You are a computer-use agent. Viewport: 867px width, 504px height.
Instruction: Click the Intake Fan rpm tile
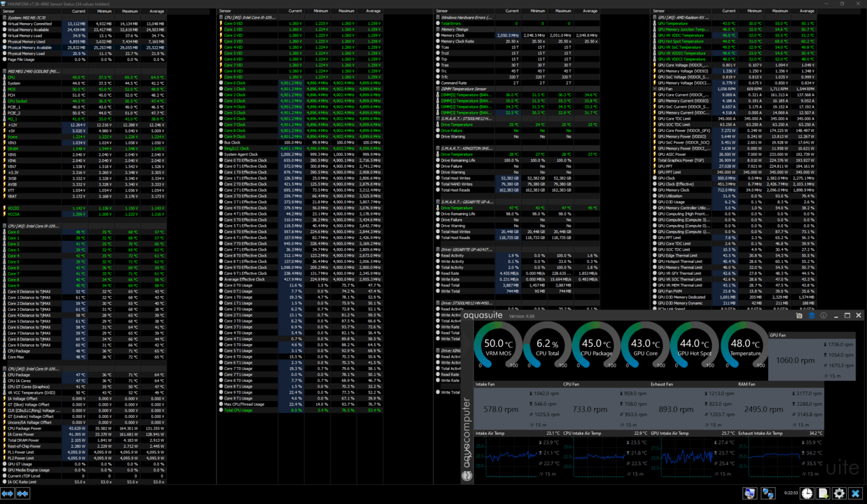501,408
